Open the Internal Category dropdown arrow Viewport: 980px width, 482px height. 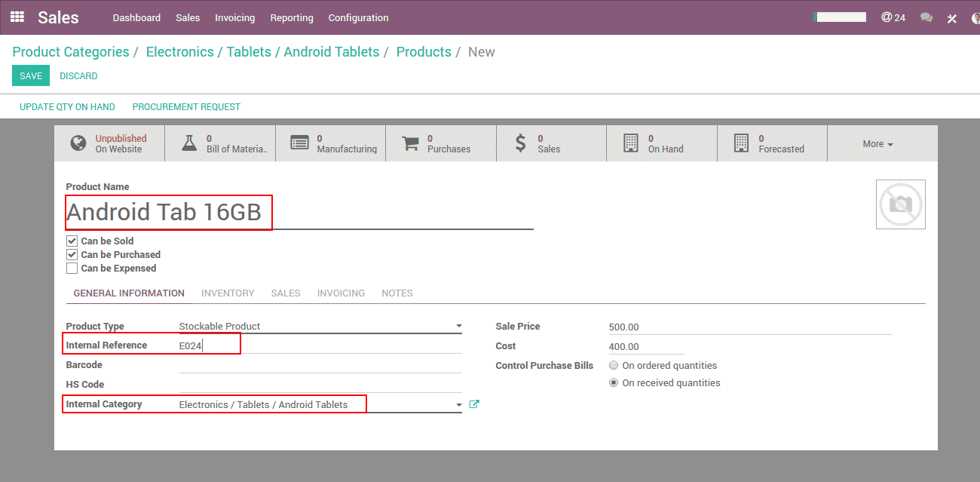pyautogui.click(x=458, y=405)
